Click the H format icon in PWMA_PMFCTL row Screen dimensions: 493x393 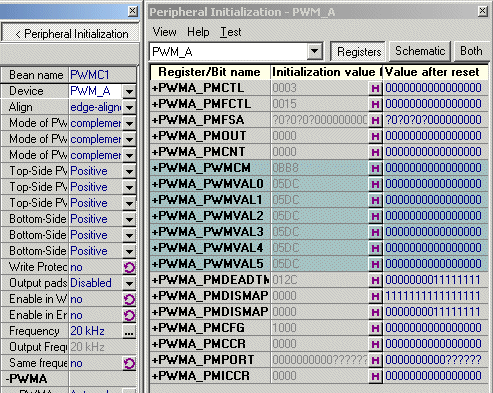coord(375,104)
